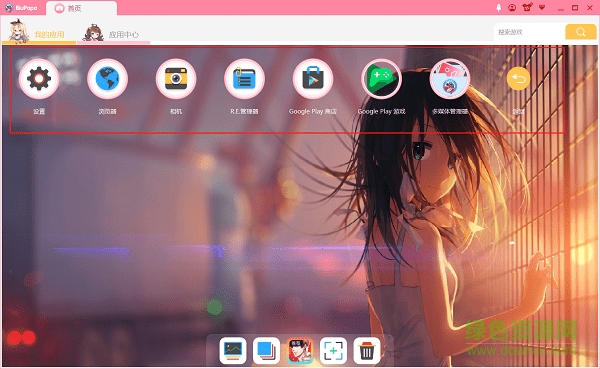The image size is (600, 369).
Task: Click the notification bell icon in title bar
Action: (x=498, y=8)
